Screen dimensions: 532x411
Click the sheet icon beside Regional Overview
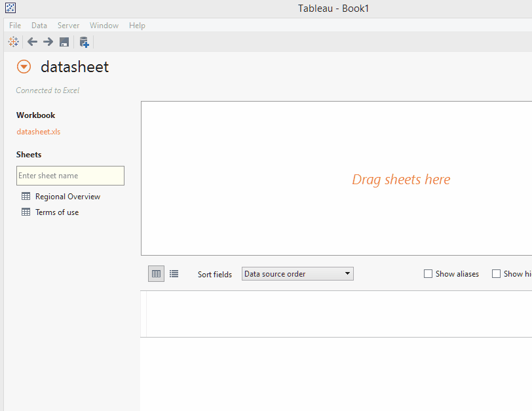coord(25,196)
